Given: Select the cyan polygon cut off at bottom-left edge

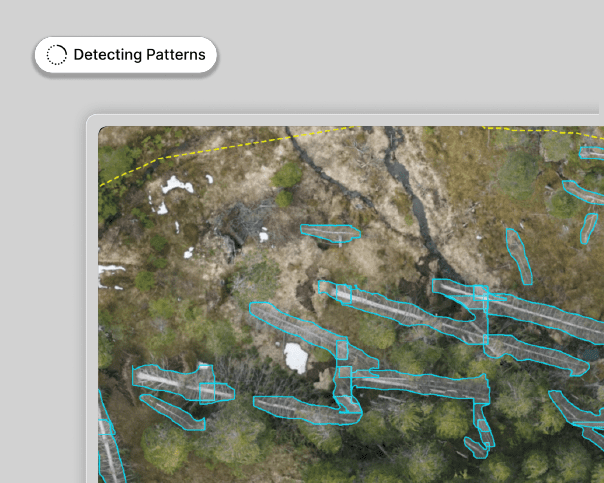Looking at the screenshot, I should tap(106, 440).
